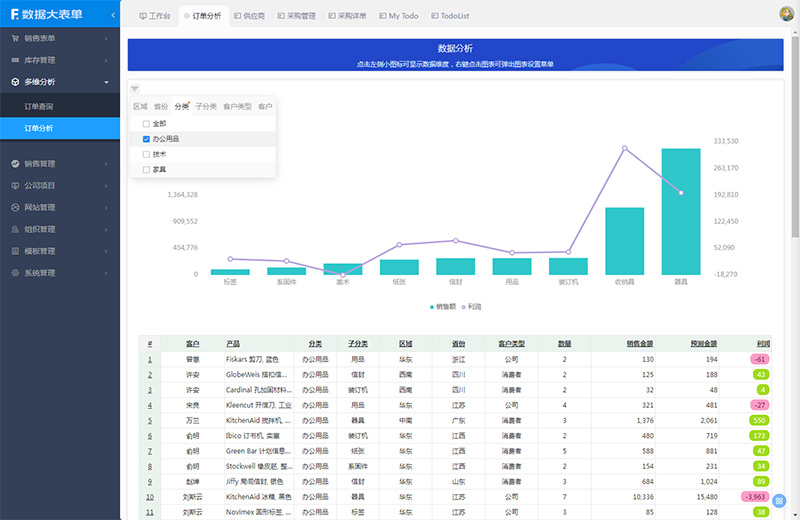800x520 pixels.
Task: Click the 库存管理 icon in sidebar
Action: tap(15, 60)
